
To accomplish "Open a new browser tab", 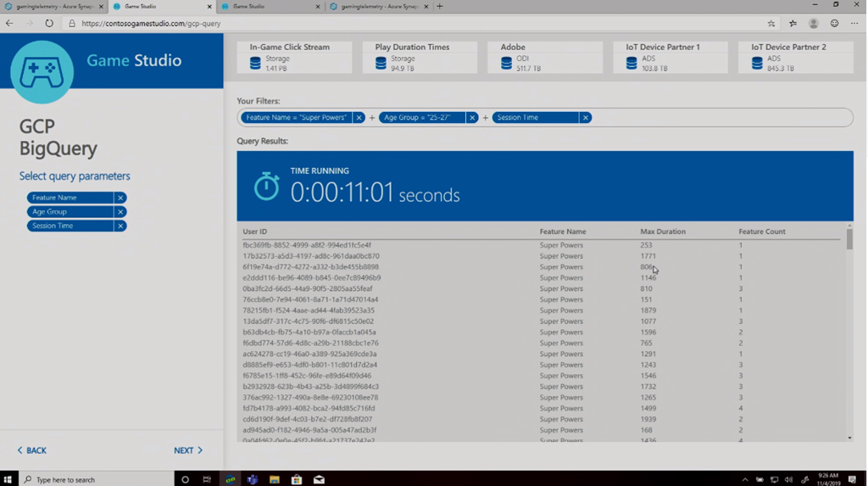I will (x=439, y=6).
